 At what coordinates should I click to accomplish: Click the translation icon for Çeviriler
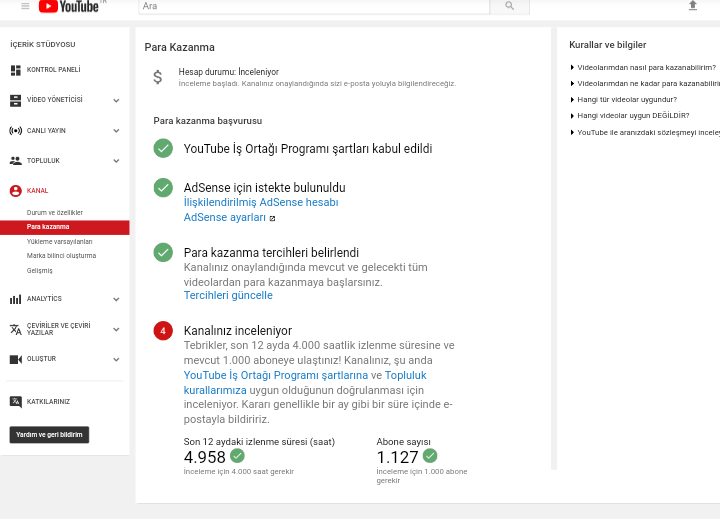[16, 329]
